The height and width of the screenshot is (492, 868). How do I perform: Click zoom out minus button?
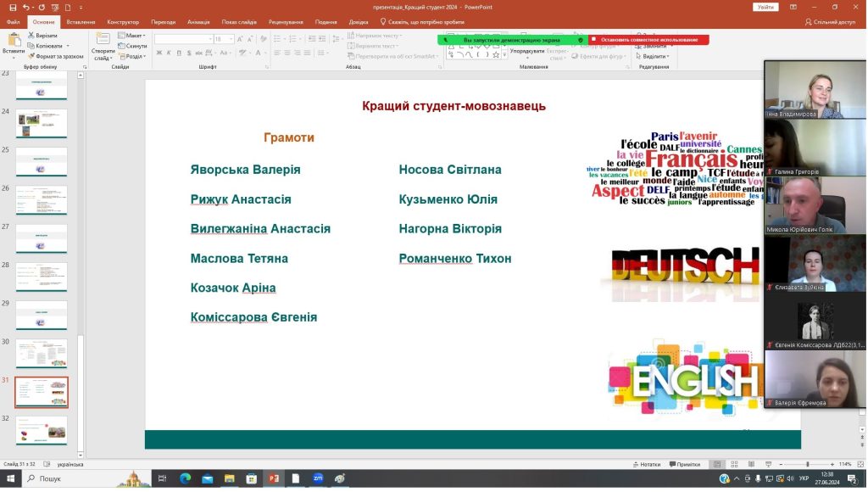pyautogui.click(x=781, y=464)
